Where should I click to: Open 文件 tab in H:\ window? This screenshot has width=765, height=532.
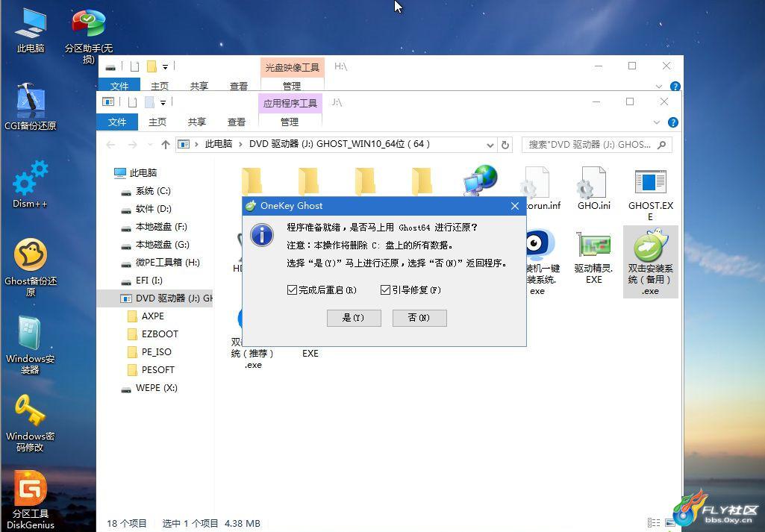119,86
